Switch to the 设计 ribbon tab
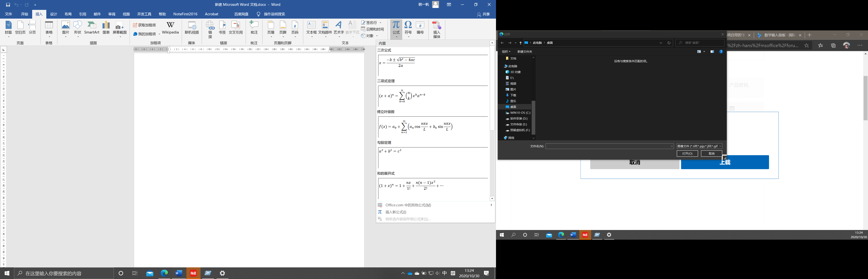Image resolution: width=868 pixels, height=279 pixels. [x=54, y=14]
